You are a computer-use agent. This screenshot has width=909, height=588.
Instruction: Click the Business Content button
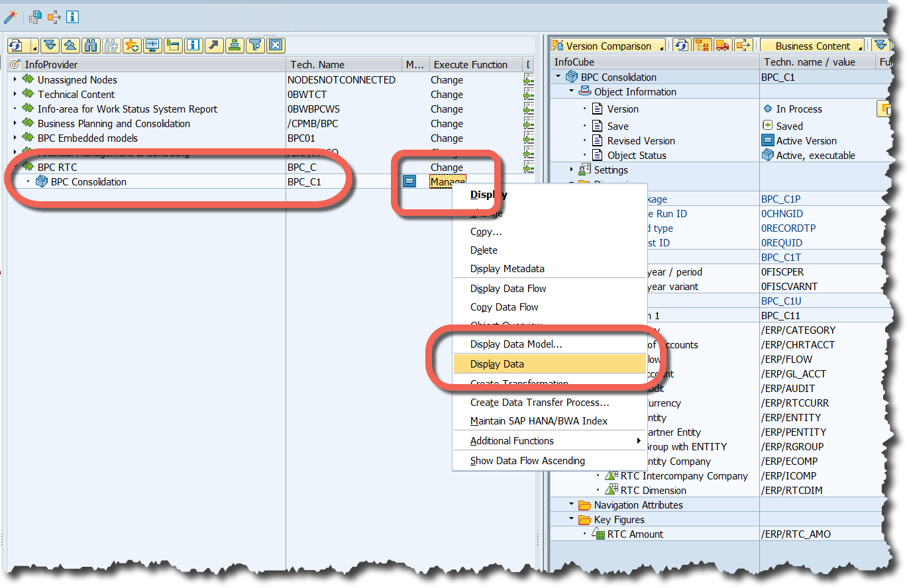pyautogui.click(x=812, y=46)
